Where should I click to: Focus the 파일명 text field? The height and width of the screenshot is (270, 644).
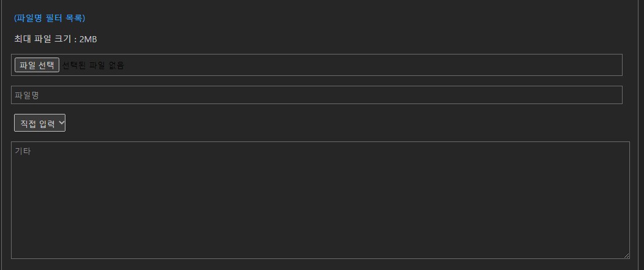[316, 95]
